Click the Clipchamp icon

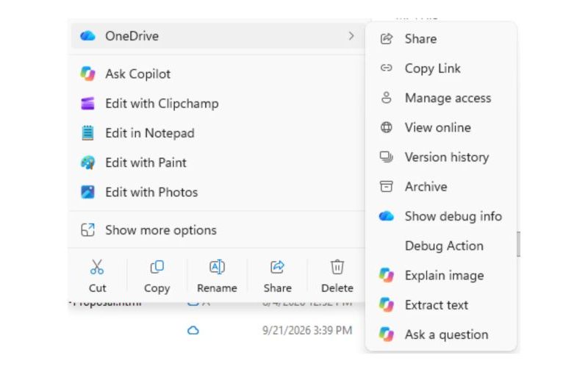(x=87, y=104)
